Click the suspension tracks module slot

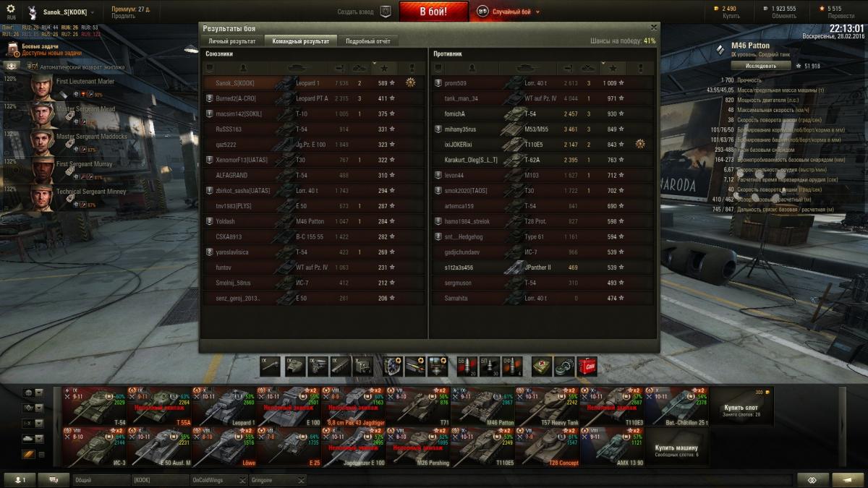pos(341,367)
